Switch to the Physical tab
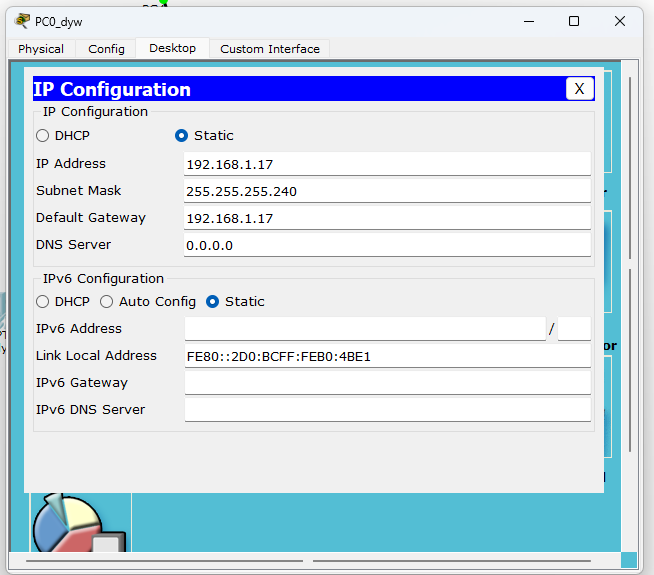The width and height of the screenshot is (654, 575). (41, 49)
